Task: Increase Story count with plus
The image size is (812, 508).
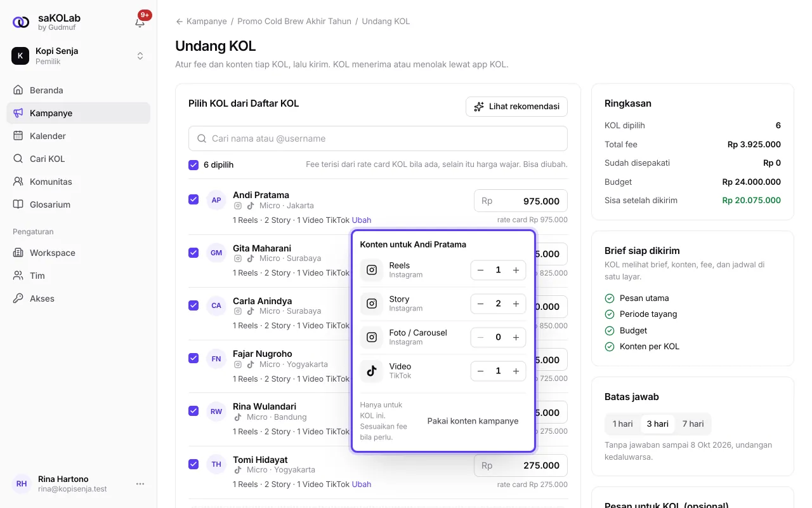Action: pos(516,304)
